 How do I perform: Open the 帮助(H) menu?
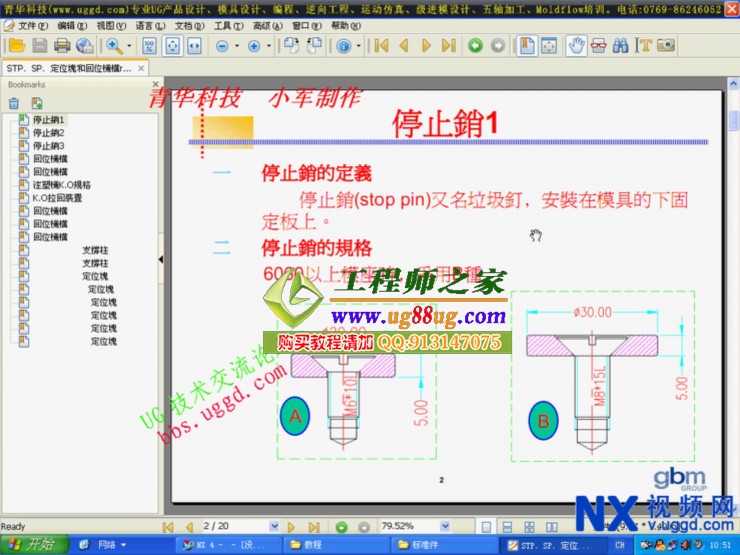pyautogui.click(x=346, y=26)
